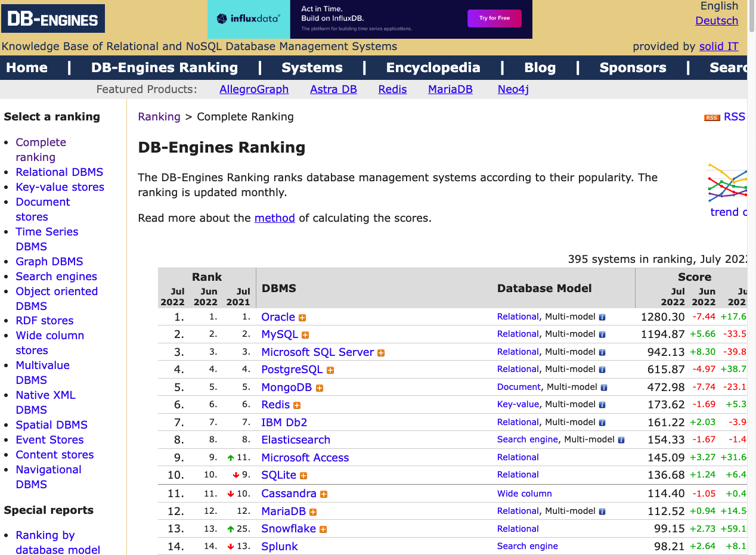Open the Microsoft Access DBMS link
The image size is (756, 555).
305,458
